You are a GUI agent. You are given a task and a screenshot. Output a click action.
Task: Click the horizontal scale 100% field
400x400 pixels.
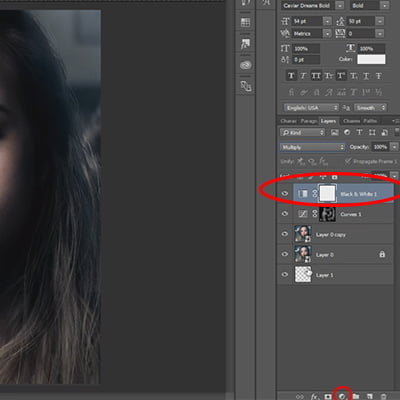pos(371,49)
